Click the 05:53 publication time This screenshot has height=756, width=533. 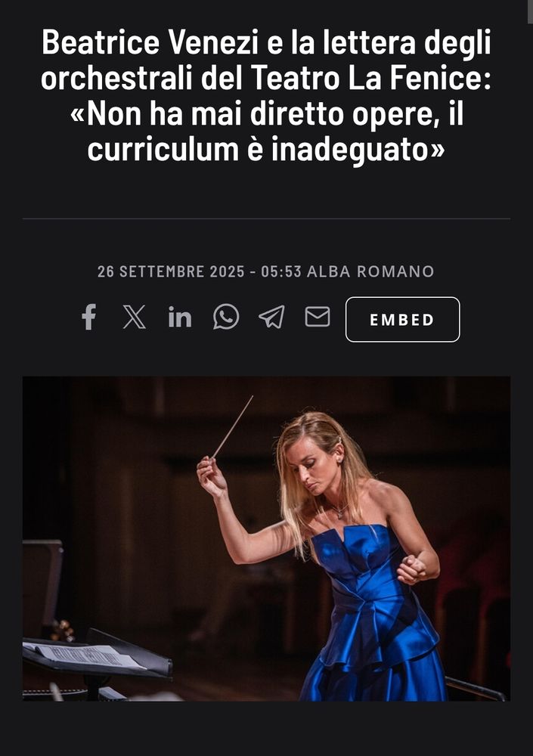281,271
